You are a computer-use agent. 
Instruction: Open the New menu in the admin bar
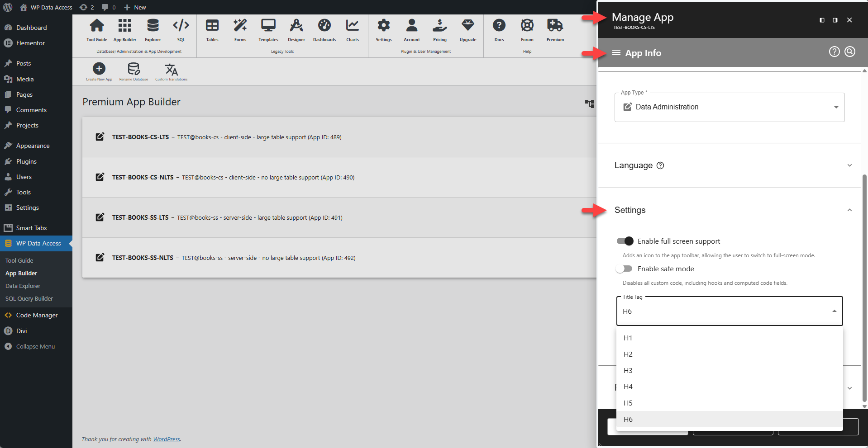click(134, 7)
